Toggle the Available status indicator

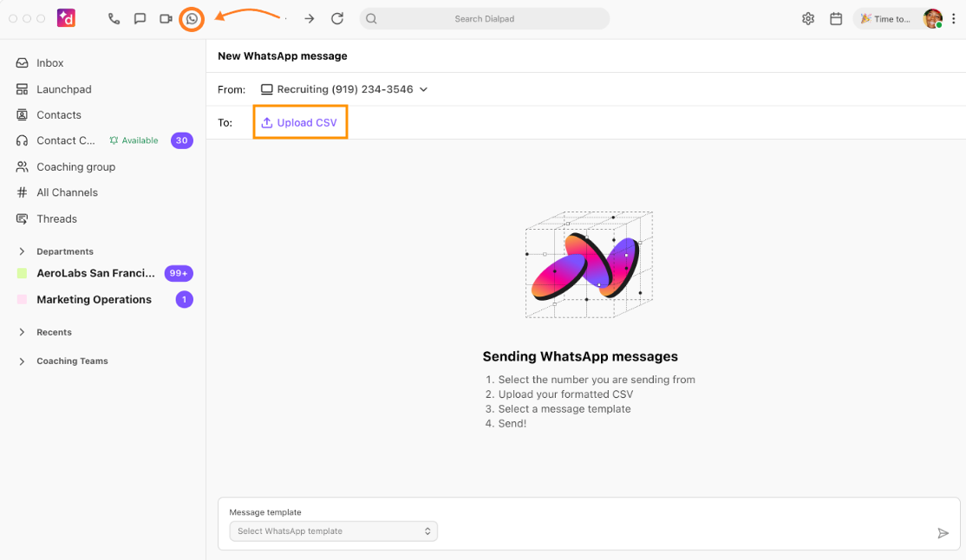pyautogui.click(x=134, y=140)
